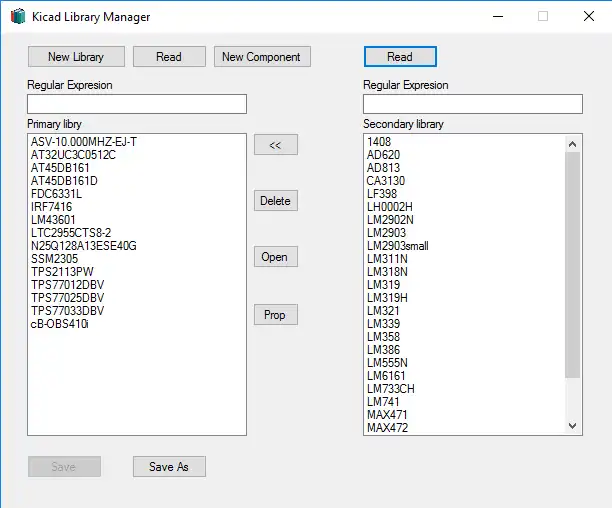
Task: Click the Secondary library scrollbar thumb
Action: (573, 265)
